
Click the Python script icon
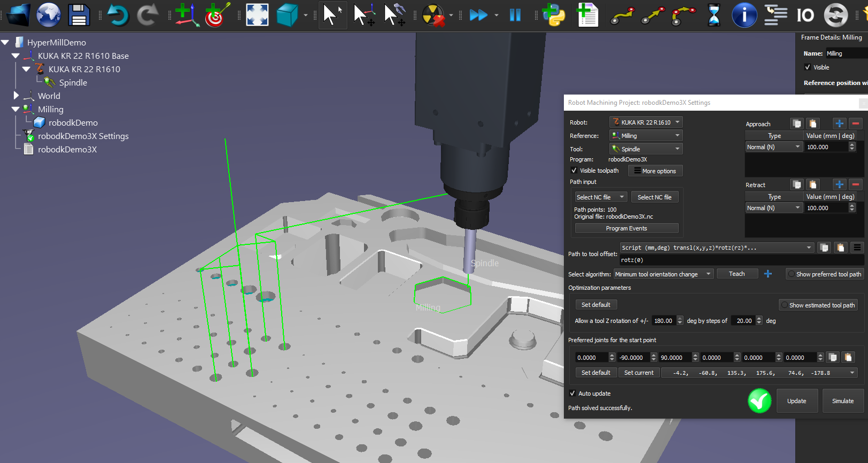pos(554,15)
